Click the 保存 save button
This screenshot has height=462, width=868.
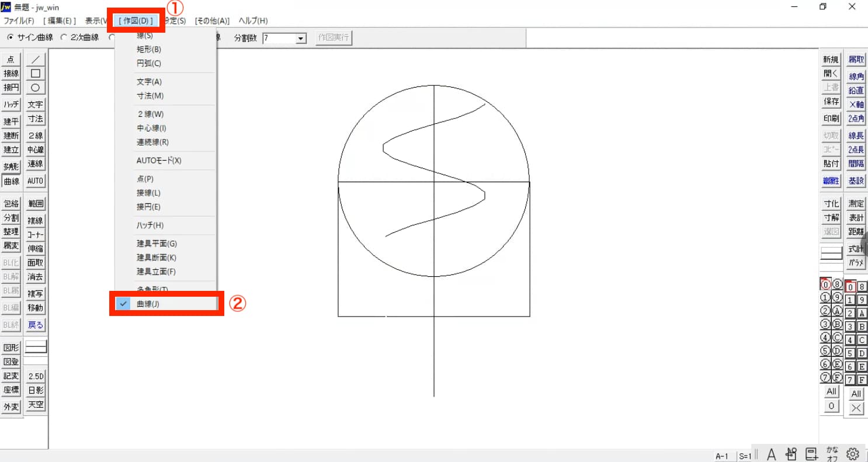831,102
